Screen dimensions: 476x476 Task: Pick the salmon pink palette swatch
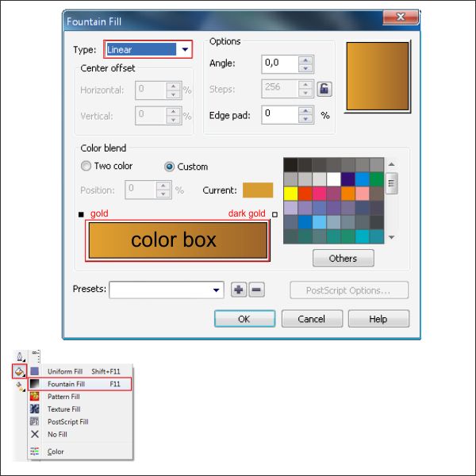point(363,194)
